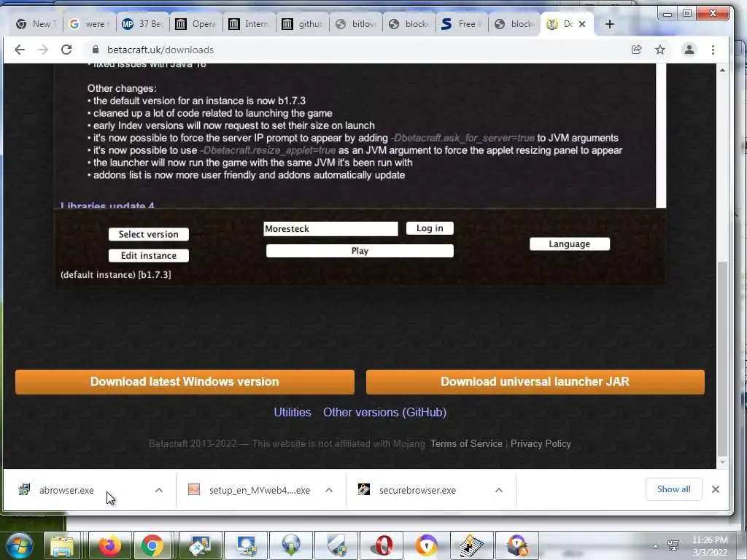This screenshot has width=747, height=560.
Task: Expand options chevron for securebrowser.exe
Action: pos(499,490)
